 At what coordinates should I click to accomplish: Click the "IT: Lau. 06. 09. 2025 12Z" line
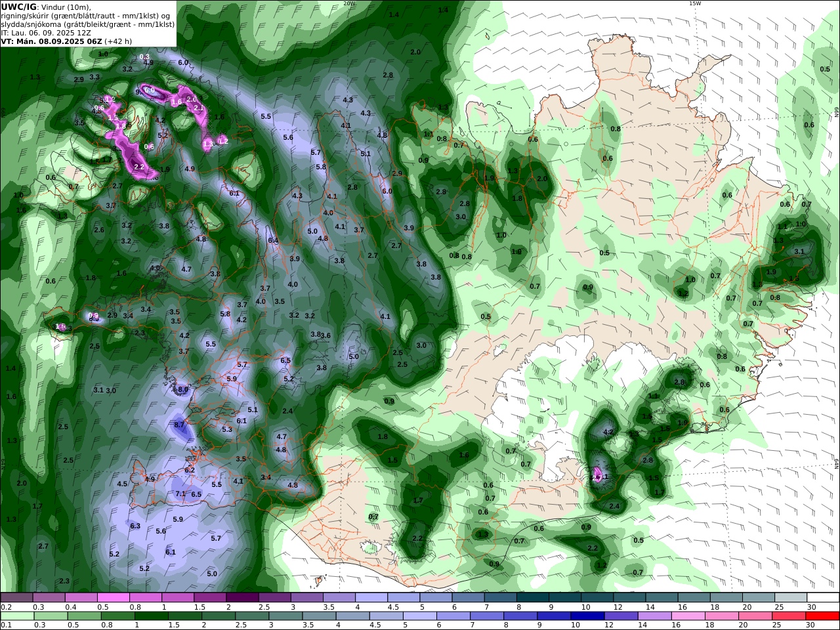click(46, 33)
